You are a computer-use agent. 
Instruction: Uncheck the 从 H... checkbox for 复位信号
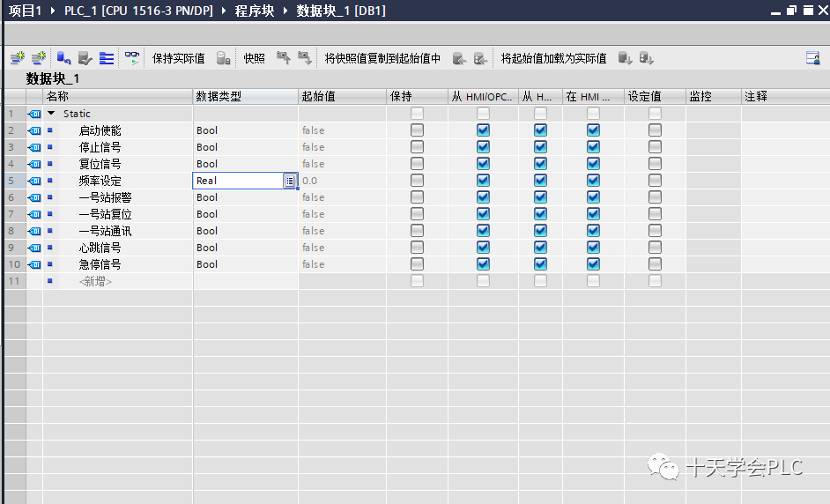pyautogui.click(x=540, y=164)
